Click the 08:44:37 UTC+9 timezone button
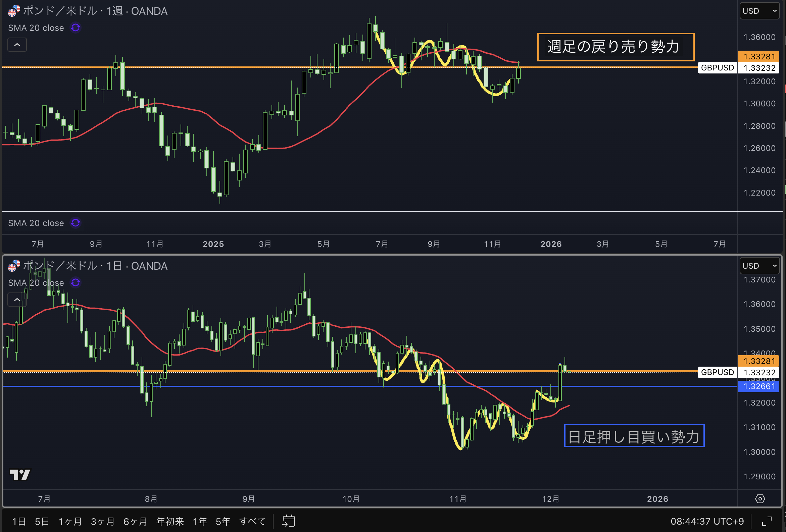 tap(707, 522)
